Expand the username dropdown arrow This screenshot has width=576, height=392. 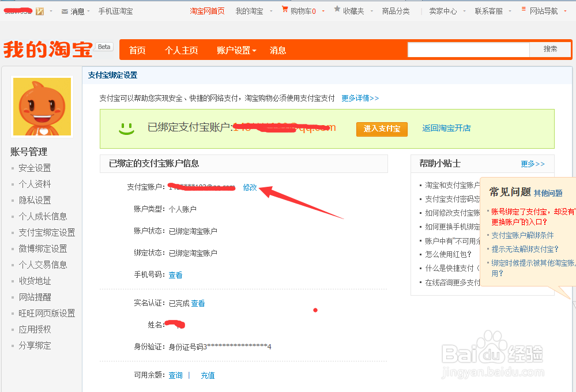51,12
